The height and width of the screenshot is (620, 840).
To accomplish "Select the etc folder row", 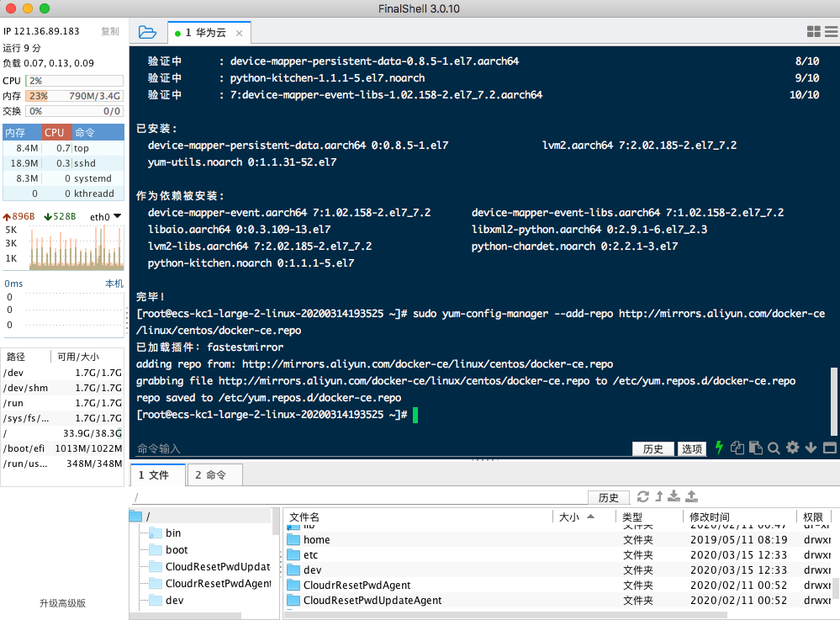I will click(557, 554).
